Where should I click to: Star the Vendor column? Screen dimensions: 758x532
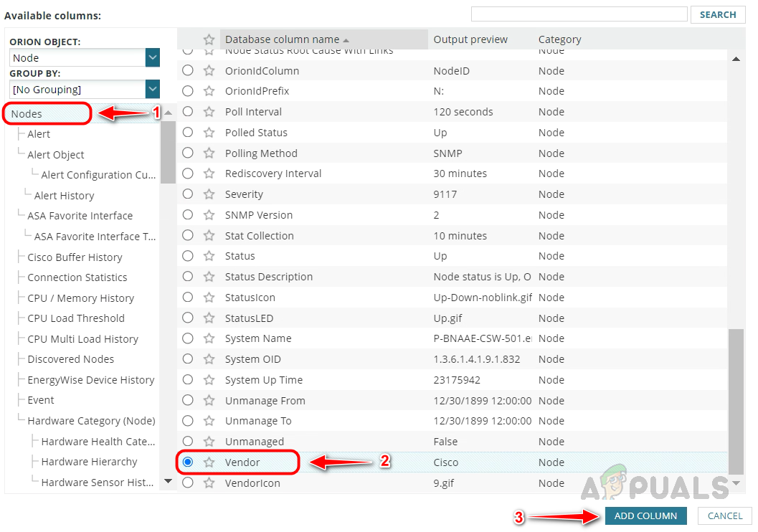point(209,462)
